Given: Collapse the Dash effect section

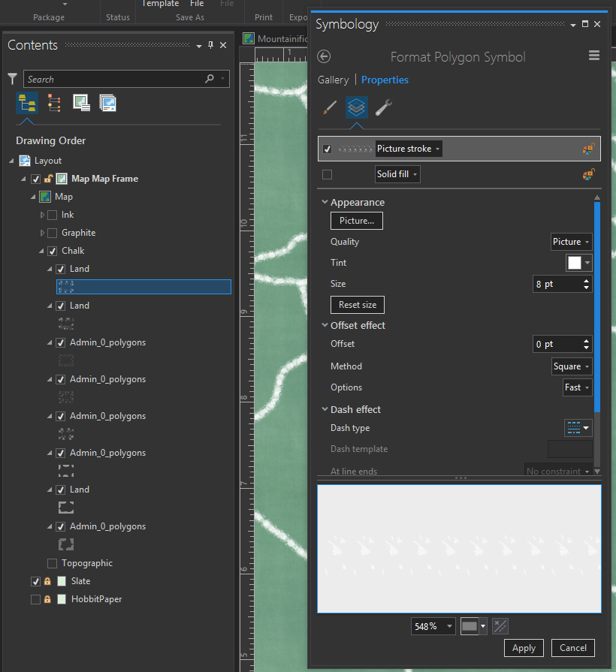Looking at the screenshot, I should 325,409.
